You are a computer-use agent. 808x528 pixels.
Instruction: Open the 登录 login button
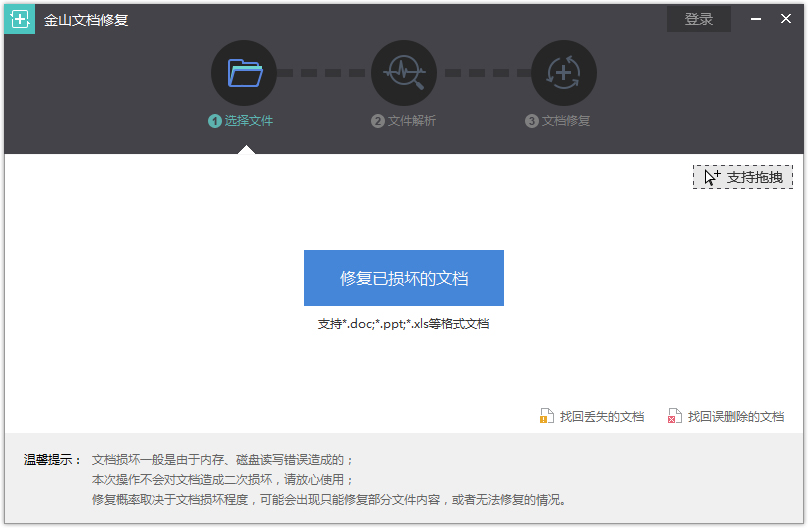pyautogui.click(x=699, y=20)
